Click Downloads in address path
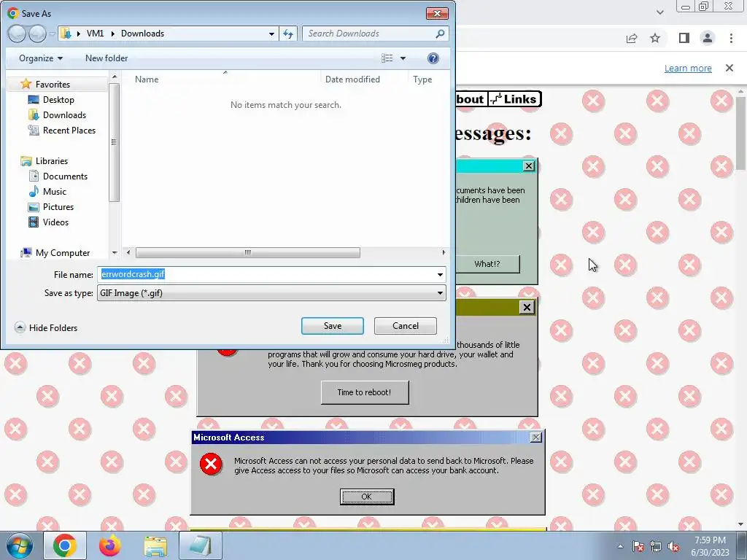 (x=142, y=34)
